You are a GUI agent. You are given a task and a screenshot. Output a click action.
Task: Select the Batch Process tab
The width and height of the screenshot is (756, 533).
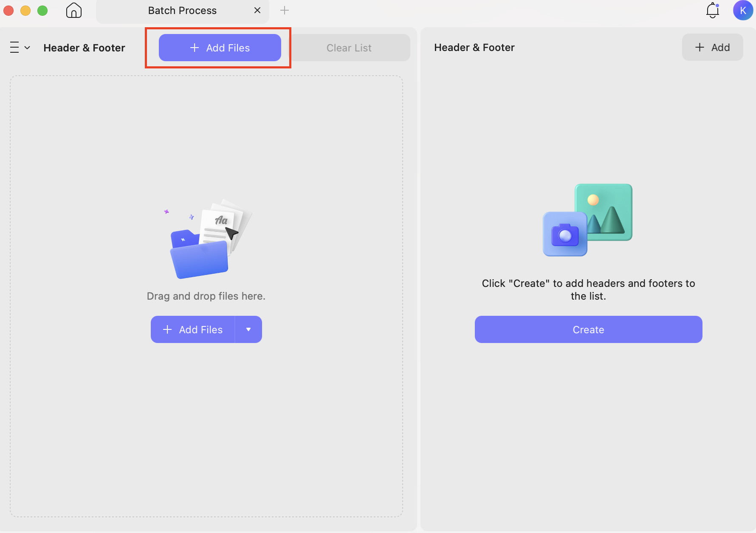pos(182,10)
